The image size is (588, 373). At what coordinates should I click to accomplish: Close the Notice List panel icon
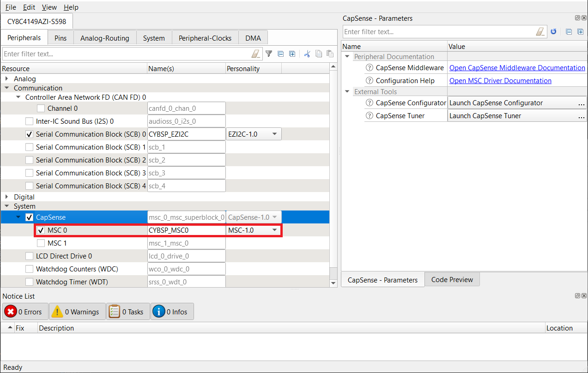[x=584, y=295]
